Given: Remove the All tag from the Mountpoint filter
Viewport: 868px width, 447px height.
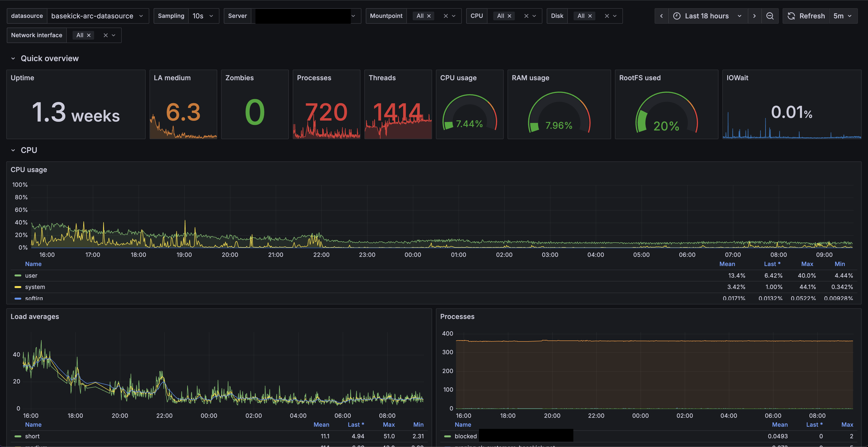Looking at the screenshot, I should 429,15.
